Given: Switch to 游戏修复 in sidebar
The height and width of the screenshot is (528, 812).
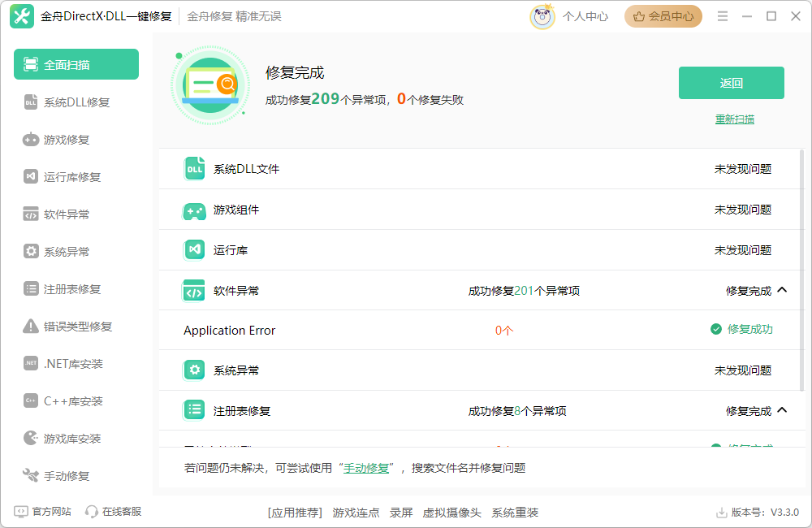Looking at the screenshot, I should 67,140.
